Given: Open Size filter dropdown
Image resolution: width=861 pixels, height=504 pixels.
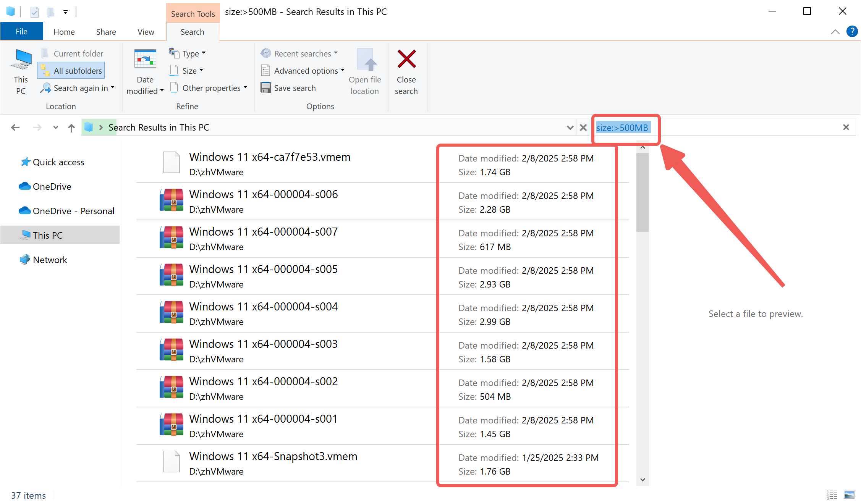Looking at the screenshot, I should click(x=186, y=71).
